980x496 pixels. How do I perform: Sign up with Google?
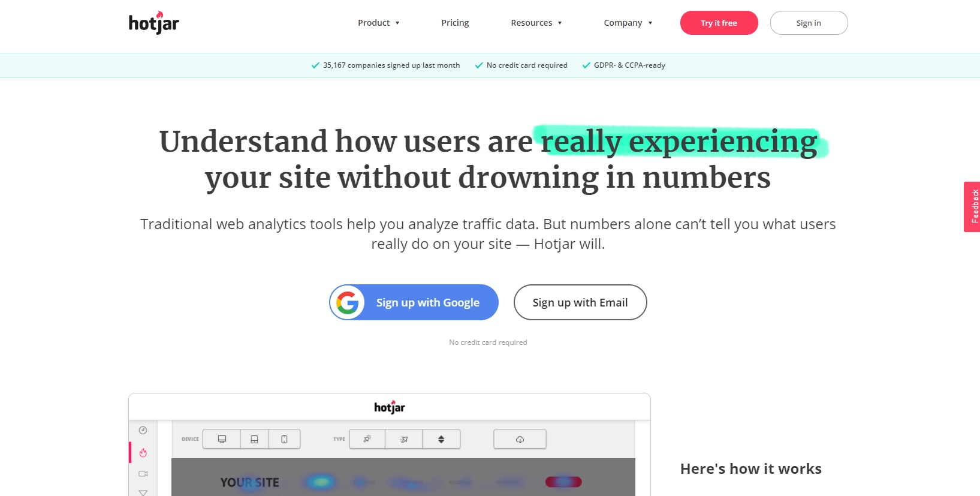click(x=414, y=302)
